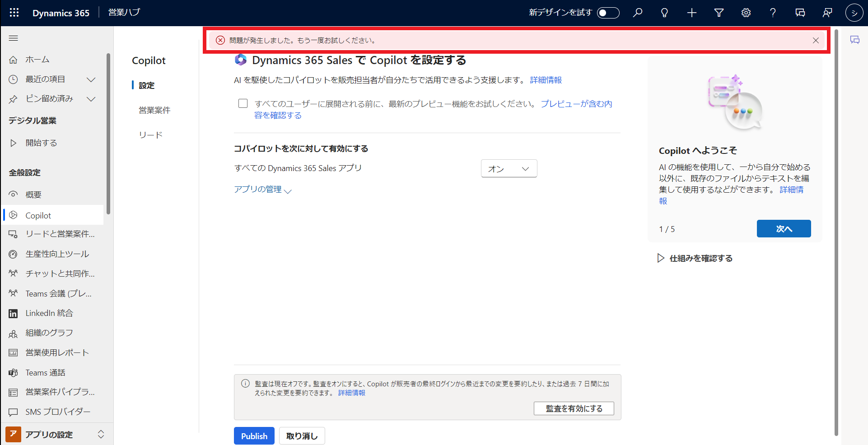Open the Copilot side pane icon
This screenshot has height=445, width=868.
pos(855,40)
